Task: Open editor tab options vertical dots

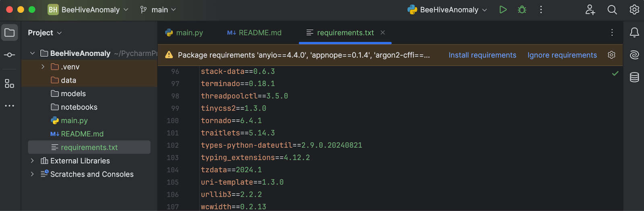Action: [612, 33]
